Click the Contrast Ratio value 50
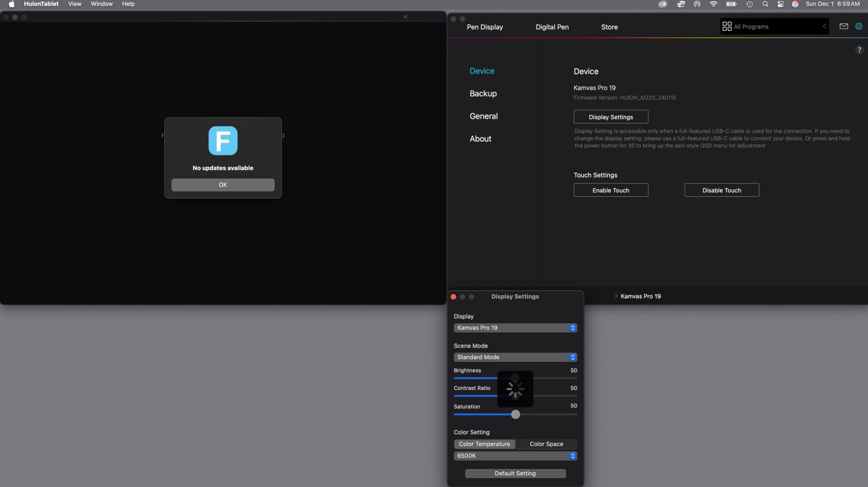 point(574,389)
